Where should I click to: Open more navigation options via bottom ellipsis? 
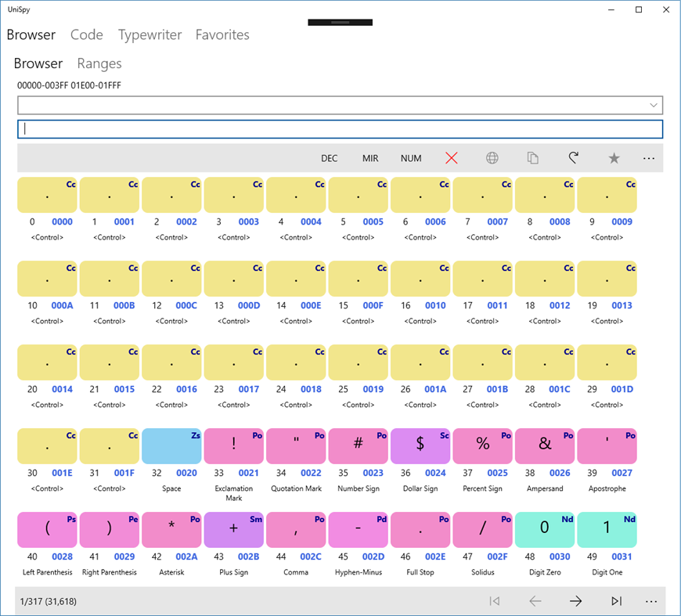pos(651,601)
